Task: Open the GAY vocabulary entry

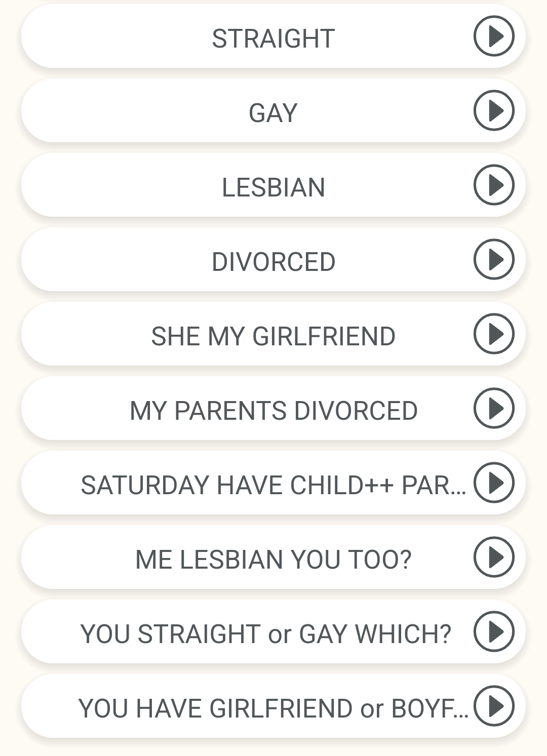Action: tap(273, 113)
